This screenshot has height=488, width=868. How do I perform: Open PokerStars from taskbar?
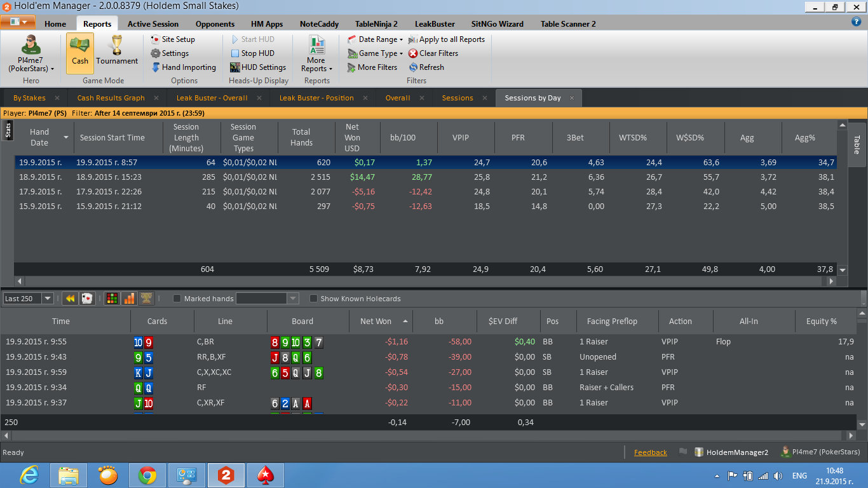point(266,475)
